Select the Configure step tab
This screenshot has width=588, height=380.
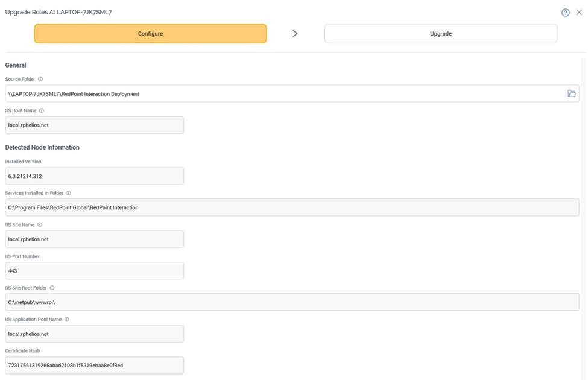(x=150, y=34)
